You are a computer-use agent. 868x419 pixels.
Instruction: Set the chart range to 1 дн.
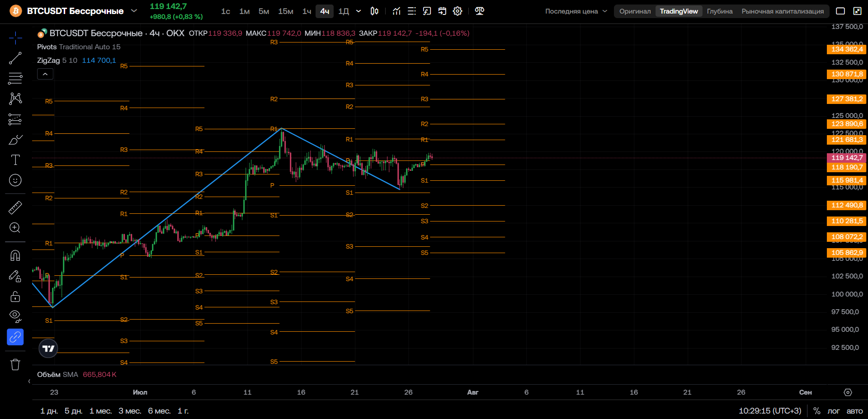click(49, 411)
